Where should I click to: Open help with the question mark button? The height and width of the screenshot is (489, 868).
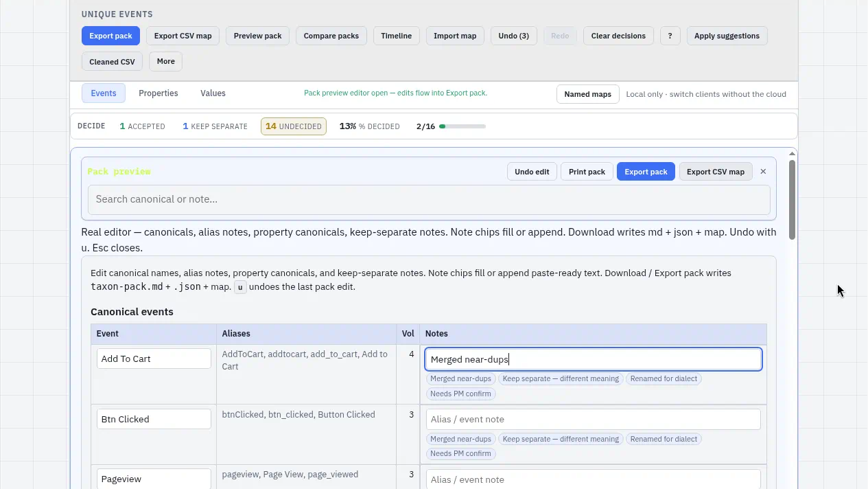point(670,36)
